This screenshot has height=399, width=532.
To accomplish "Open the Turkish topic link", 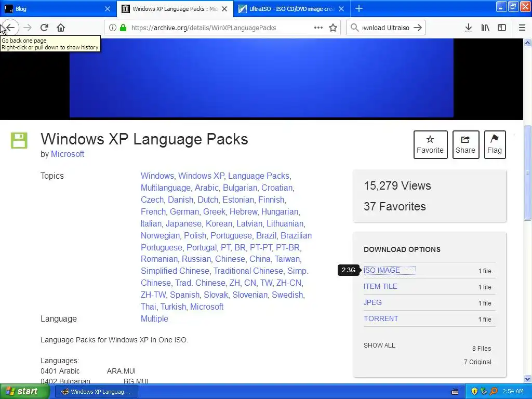I will pos(174,307).
